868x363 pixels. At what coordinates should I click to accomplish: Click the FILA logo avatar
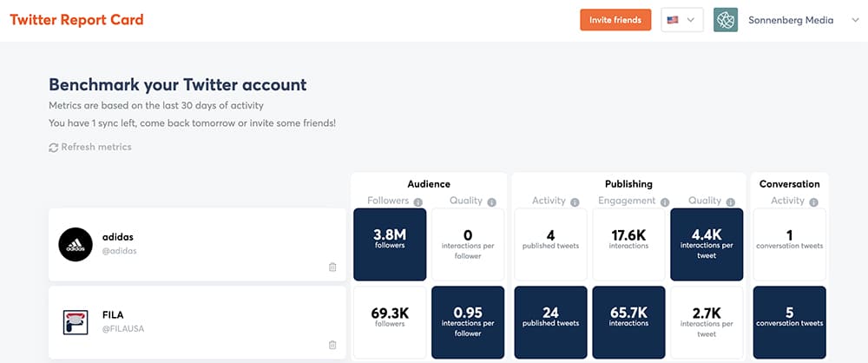coord(75,322)
